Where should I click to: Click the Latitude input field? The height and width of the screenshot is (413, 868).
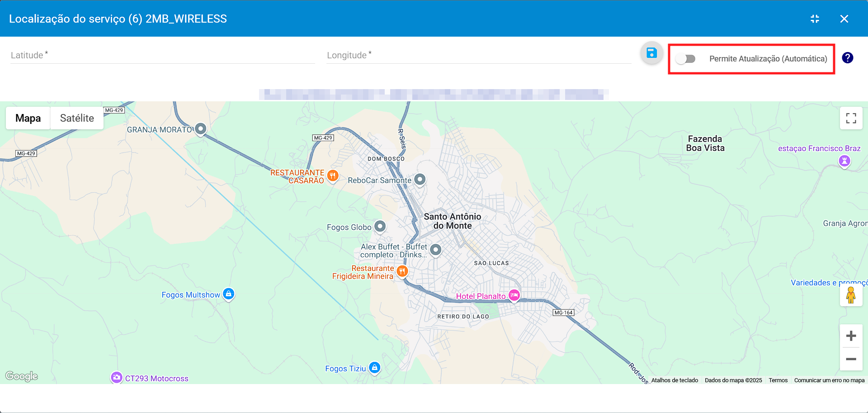click(x=163, y=55)
